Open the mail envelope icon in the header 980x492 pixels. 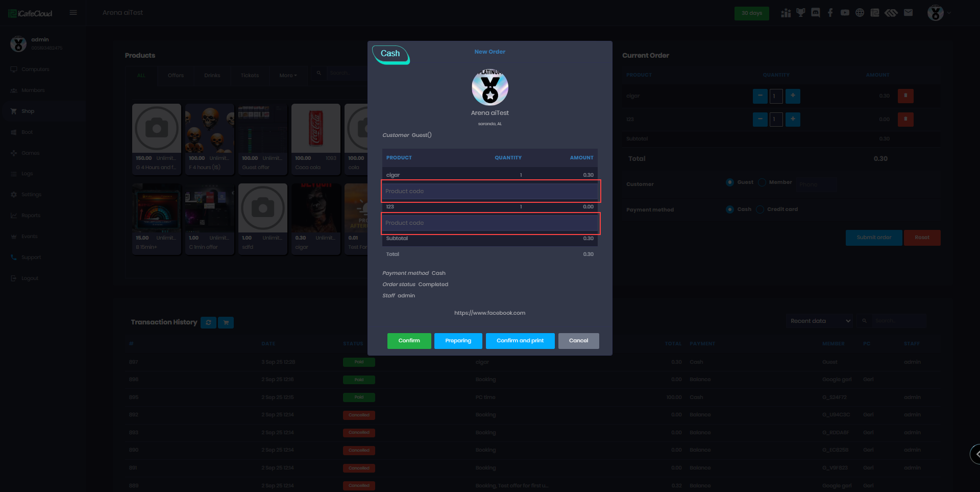pos(908,13)
